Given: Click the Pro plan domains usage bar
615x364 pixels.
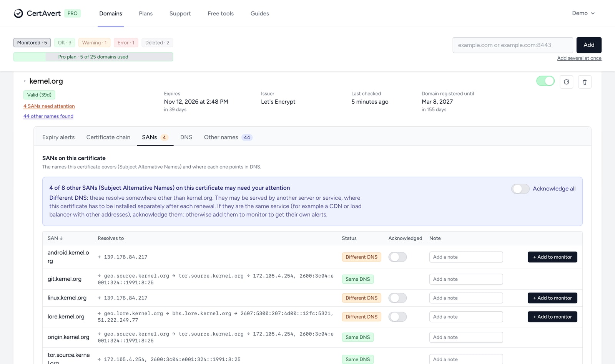Looking at the screenshot, I should [x=93, y=57].
